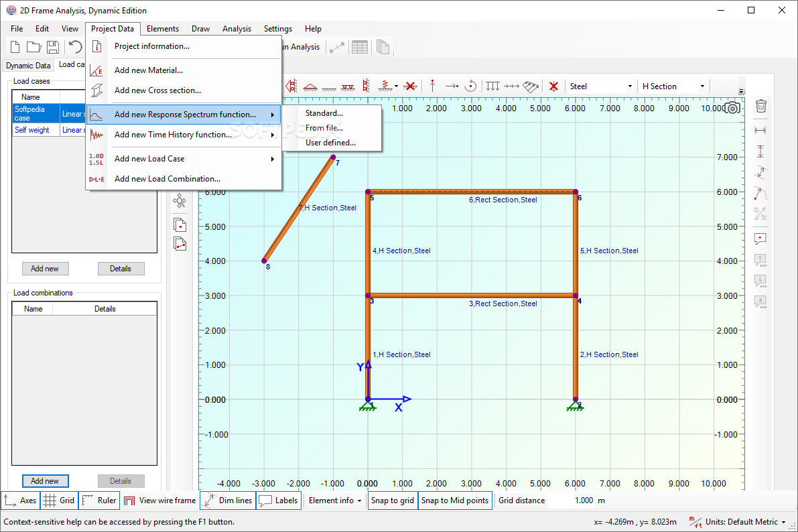Viewport: 798px width, 532px height.
Task: Click Add new Material... menu entry
Action: click(x=184, y=70)
